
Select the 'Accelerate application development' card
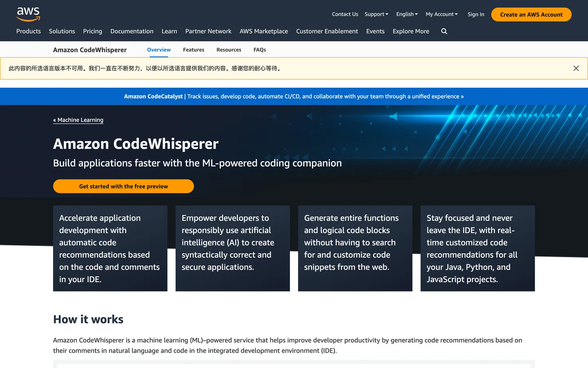click(x=110, y=248)
